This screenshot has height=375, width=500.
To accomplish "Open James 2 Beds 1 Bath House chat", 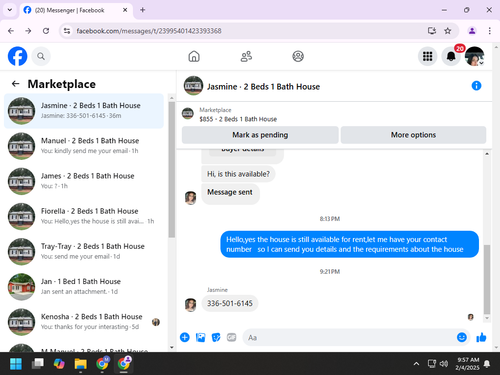I will (84, 181).
